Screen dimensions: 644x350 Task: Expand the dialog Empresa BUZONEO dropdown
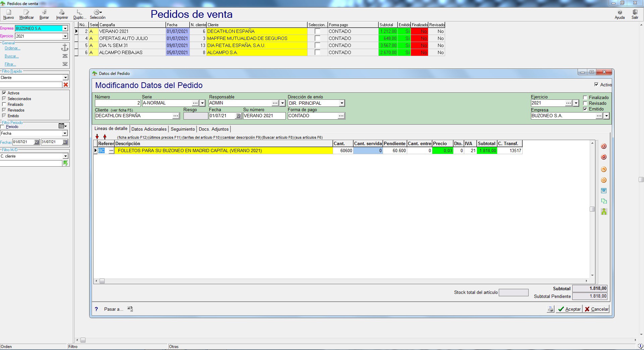click(x=606, y=116)
